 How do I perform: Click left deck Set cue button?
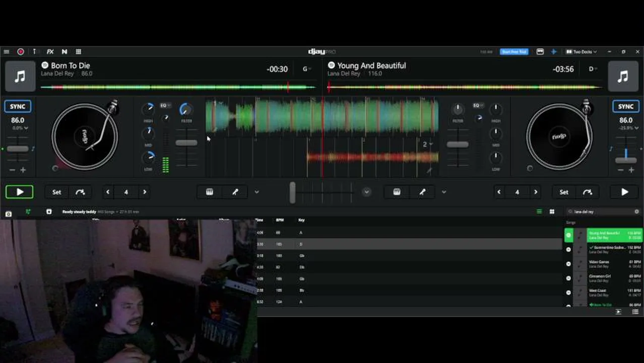coord(56,192)
